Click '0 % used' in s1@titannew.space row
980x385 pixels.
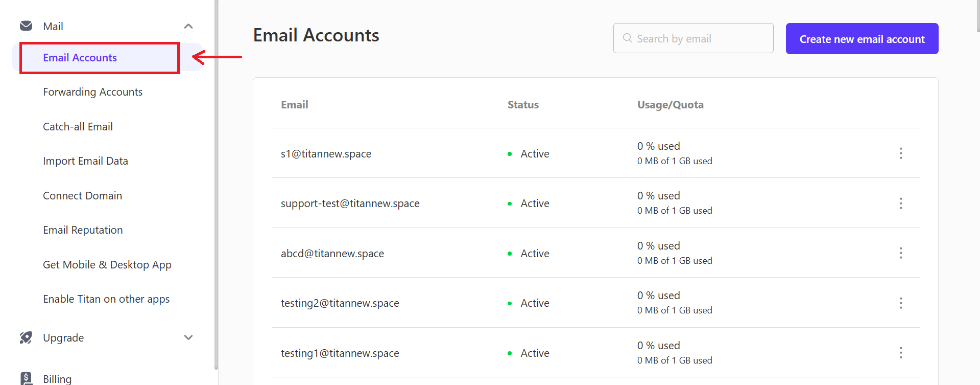pyautogui.click(x=659, y=146)
